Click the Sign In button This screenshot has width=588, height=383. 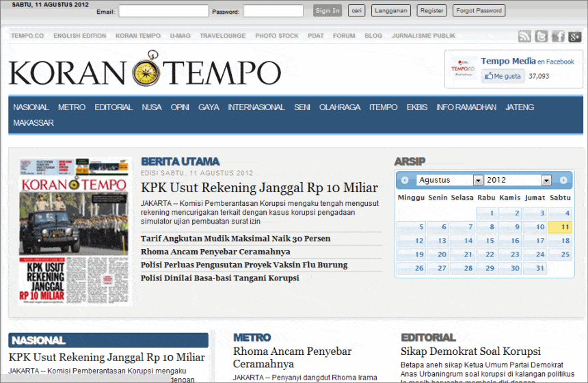(x=328, y=10)
